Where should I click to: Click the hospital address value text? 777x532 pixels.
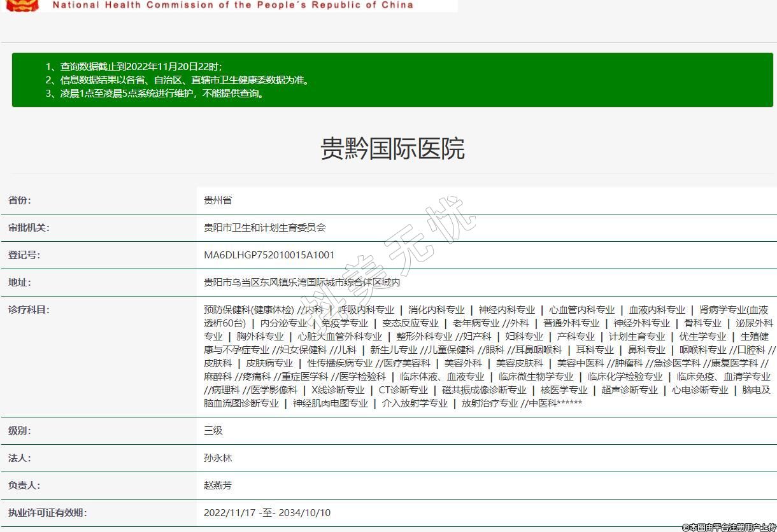point(301,283)
